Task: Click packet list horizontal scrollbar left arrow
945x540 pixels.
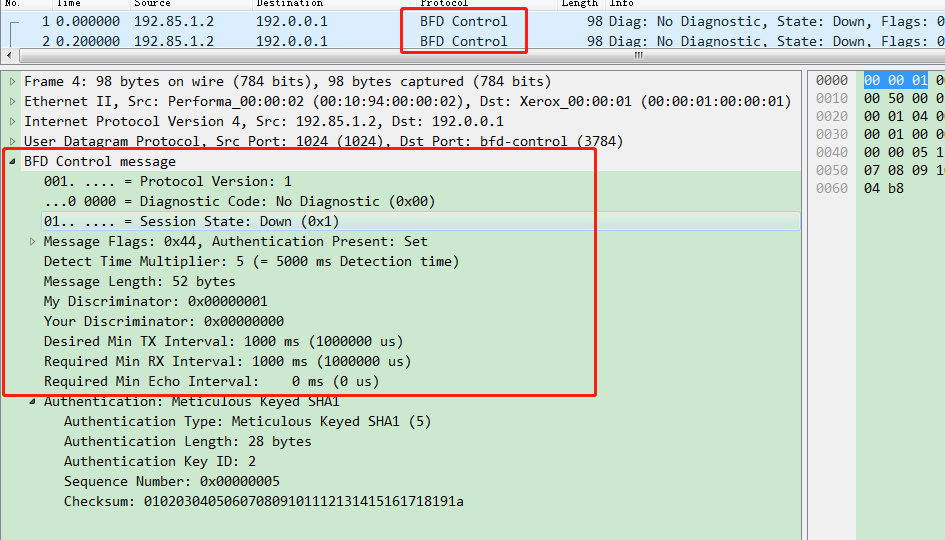Action: [x=8, y=55]
